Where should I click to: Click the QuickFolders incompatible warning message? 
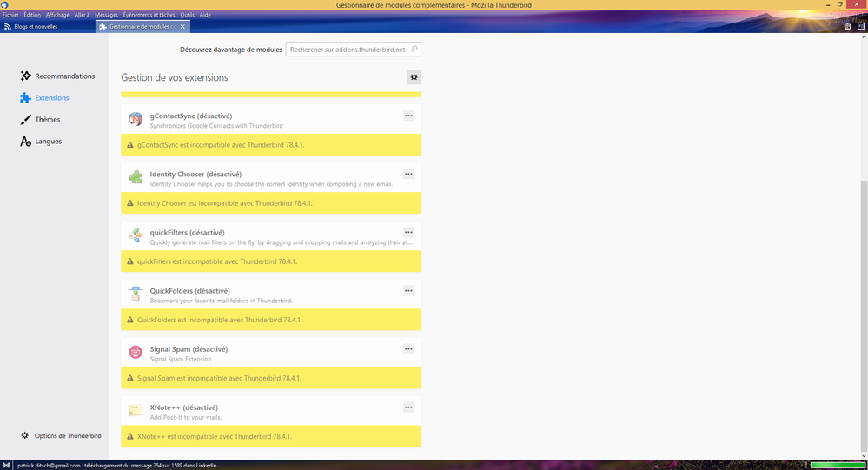pyautogui.click(x=219, y=320)
